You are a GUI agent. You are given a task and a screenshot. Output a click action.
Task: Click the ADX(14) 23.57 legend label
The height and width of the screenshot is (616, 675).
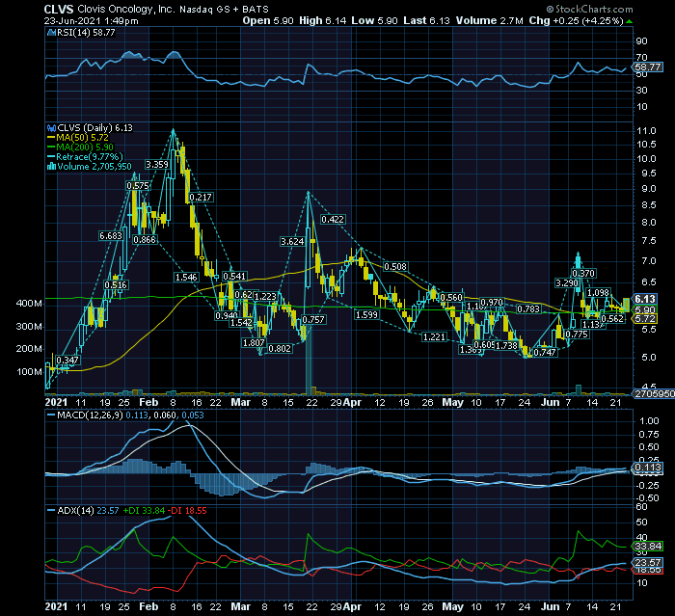pos(88,511)
